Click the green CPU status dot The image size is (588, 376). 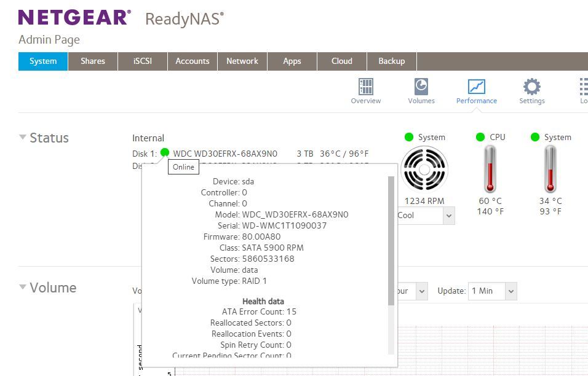[480, 137]
